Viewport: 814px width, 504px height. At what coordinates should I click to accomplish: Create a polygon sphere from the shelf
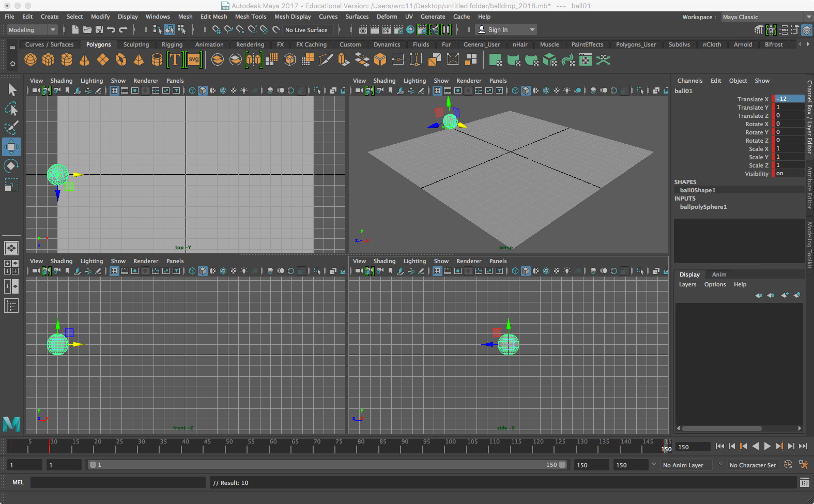[x=30, y=60]
